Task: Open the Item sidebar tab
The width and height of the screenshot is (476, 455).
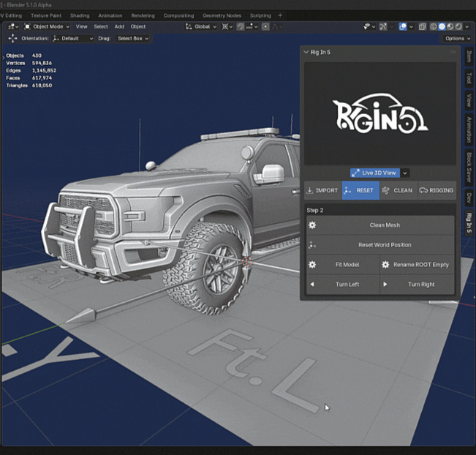Action: [x=469, y=57]
